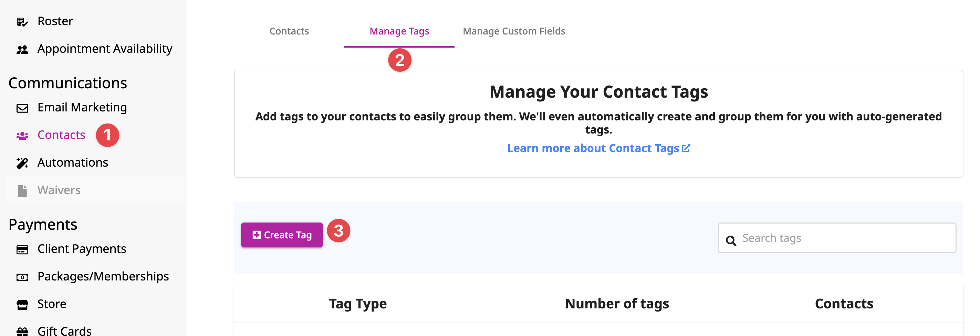Open the Manage Custom Fields tab
This screenshot has width=980, height=336.
[514, 31]
